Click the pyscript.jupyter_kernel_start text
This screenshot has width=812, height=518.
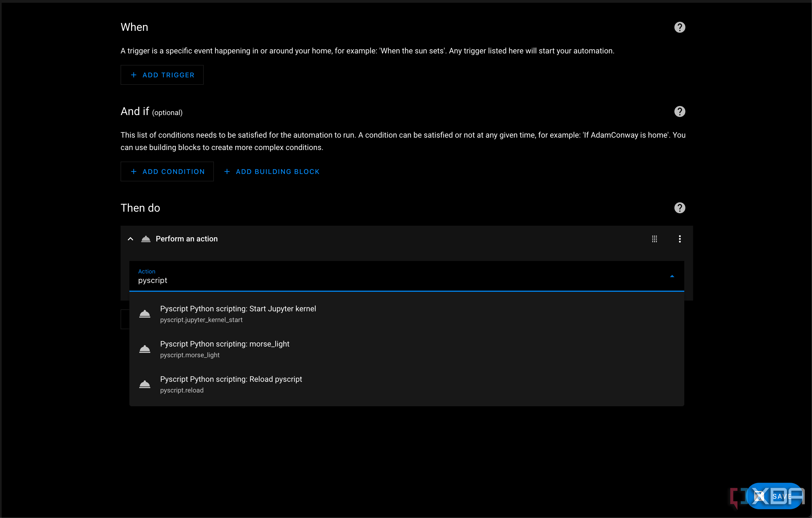click(201, 320)
